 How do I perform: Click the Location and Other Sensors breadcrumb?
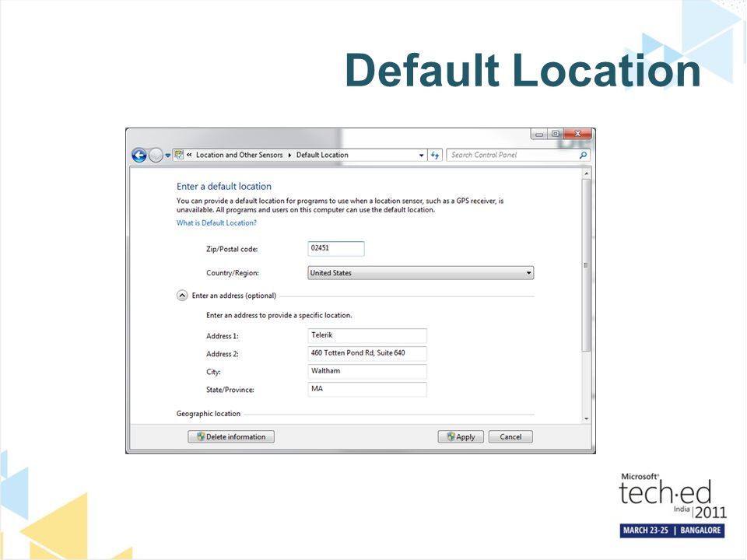239,155
